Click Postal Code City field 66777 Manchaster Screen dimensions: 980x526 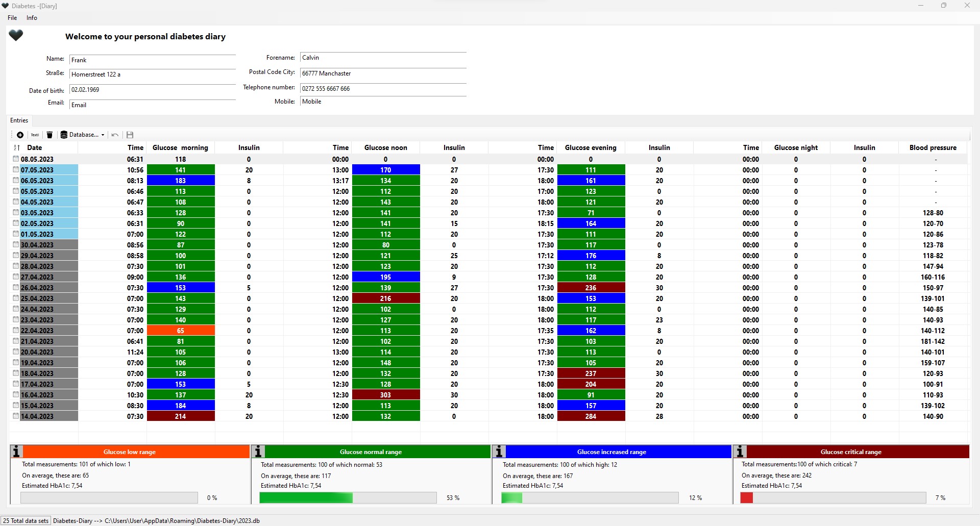383,73
